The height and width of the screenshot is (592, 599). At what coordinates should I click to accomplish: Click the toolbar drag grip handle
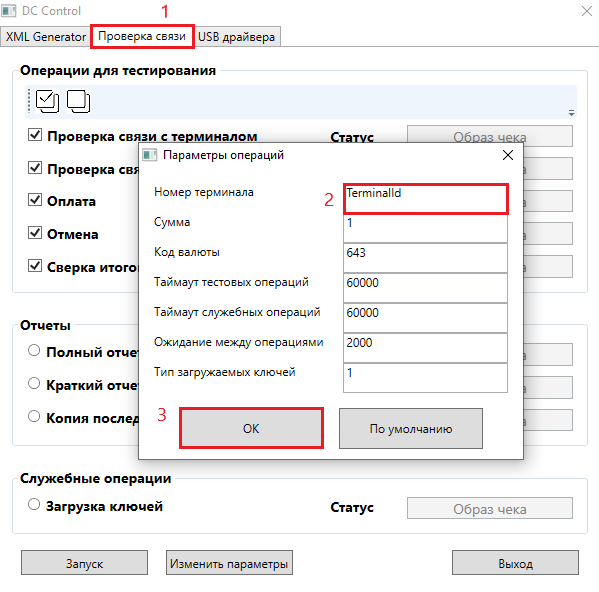(29, 102)
